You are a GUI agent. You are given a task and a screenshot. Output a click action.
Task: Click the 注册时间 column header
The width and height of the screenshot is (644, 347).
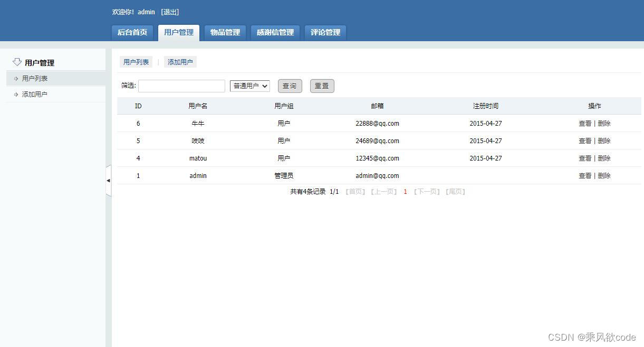coord(486,106)
